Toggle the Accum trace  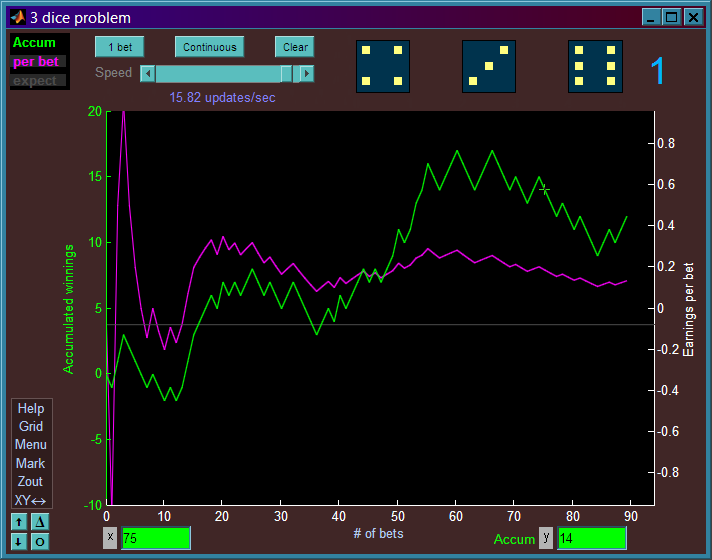click(34, 43)
